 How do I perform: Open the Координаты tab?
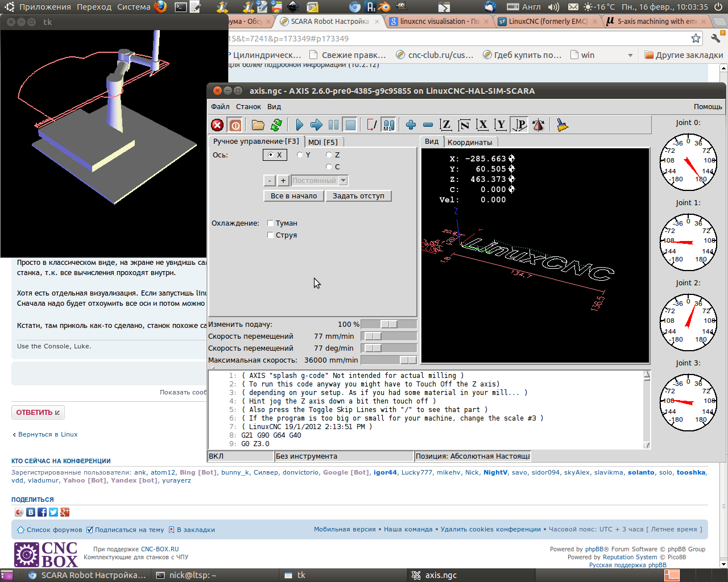click(470, 142)
